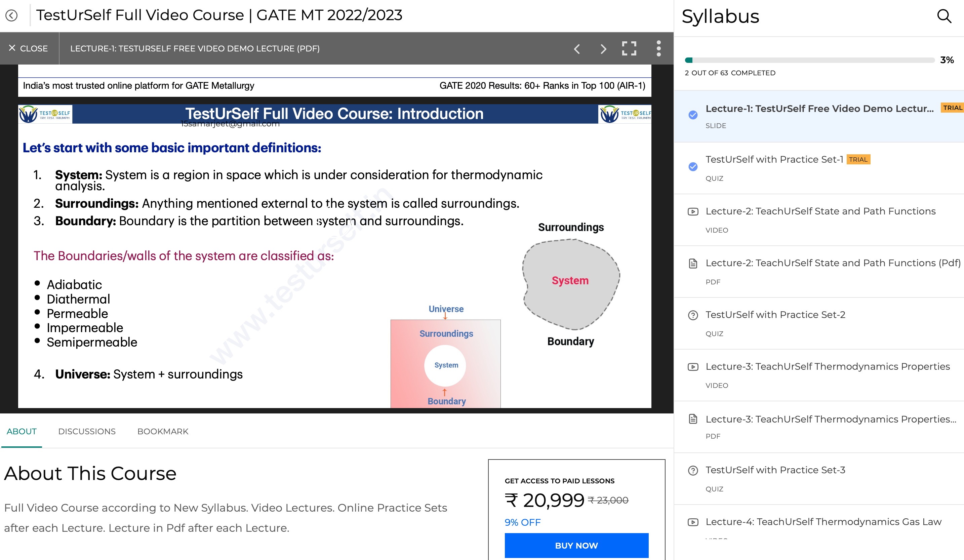Click 'GET ACCESS TO PAID LESSONS' label
The width and height of the screenshot is (964, 560).
tap(559, 481)
